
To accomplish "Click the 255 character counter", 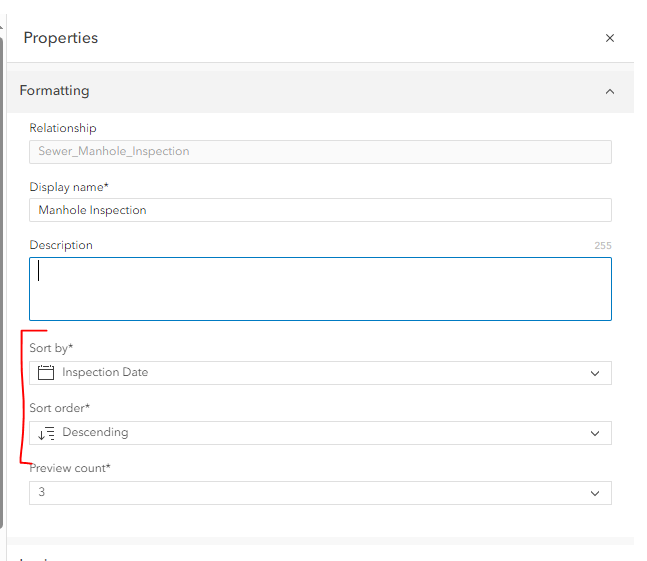I will (x=602, y=246).
